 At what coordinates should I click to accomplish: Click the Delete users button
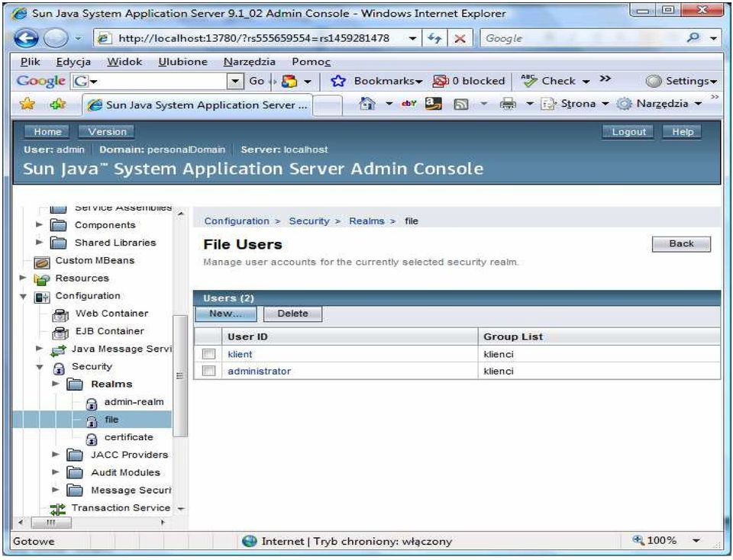click(x=292, y=314)
